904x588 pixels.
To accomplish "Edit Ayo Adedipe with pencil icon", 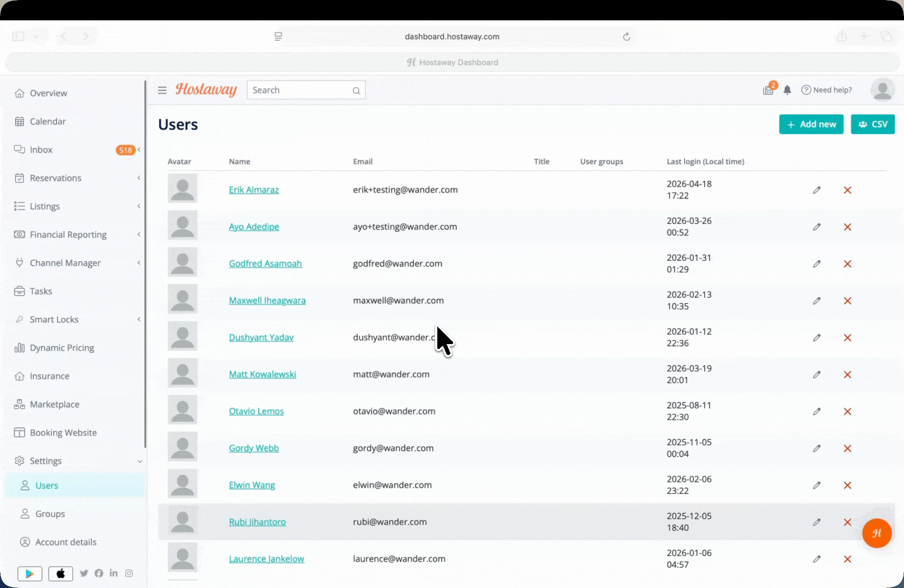I will tap(817, 227).
